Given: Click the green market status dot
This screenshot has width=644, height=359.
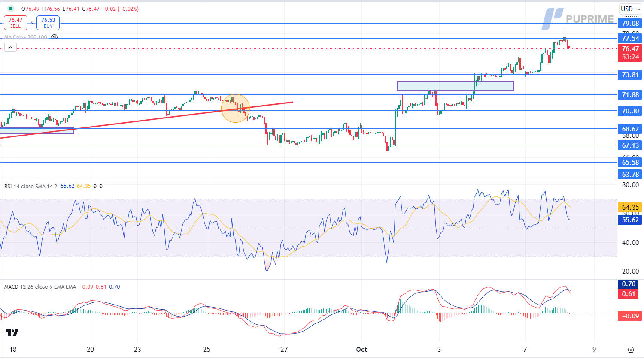Looking at the screenshot, I should [x=11, y=9].
